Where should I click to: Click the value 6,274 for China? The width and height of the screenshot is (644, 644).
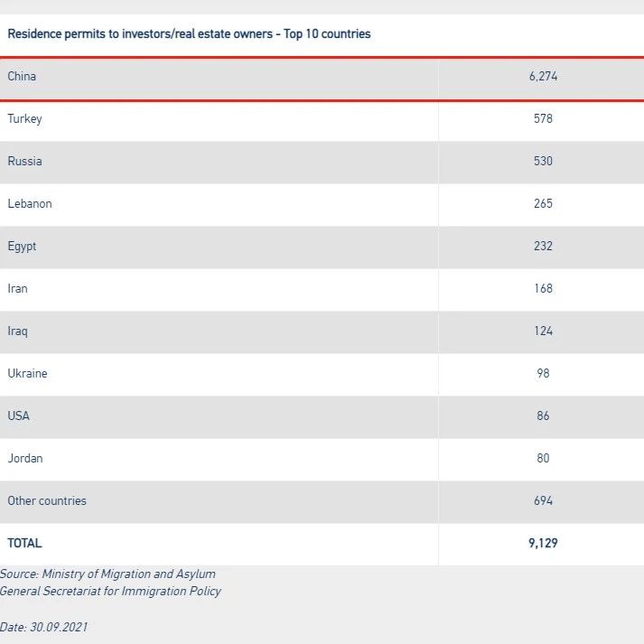click(x=543, y=77)
